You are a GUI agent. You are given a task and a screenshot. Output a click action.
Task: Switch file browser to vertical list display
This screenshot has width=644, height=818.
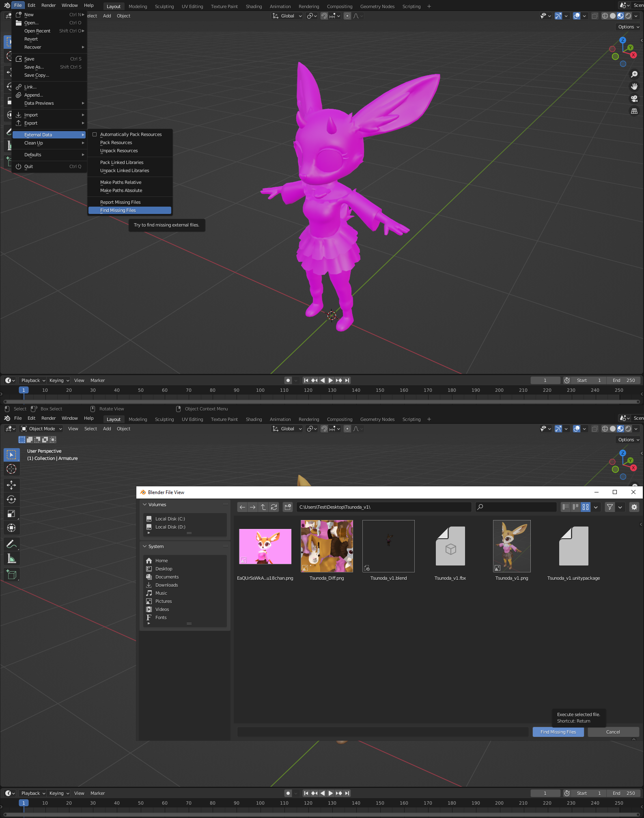point(566,507)
